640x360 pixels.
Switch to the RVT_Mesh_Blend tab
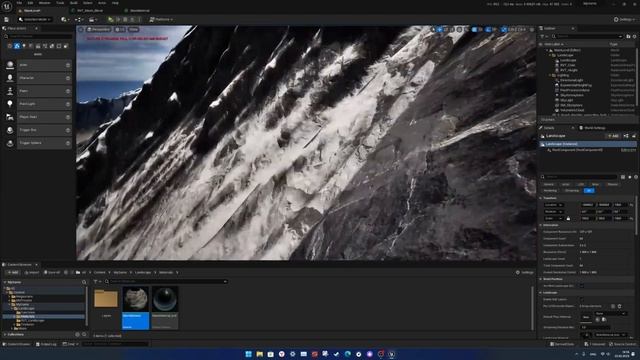tap(90, 11)
